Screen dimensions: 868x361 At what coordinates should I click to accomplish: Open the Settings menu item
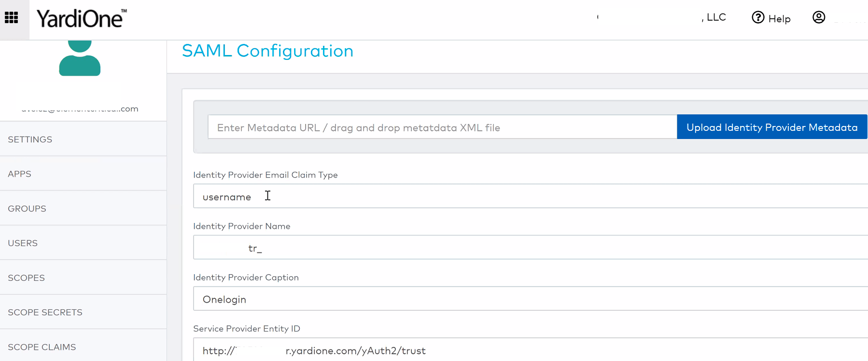(30, 139)
